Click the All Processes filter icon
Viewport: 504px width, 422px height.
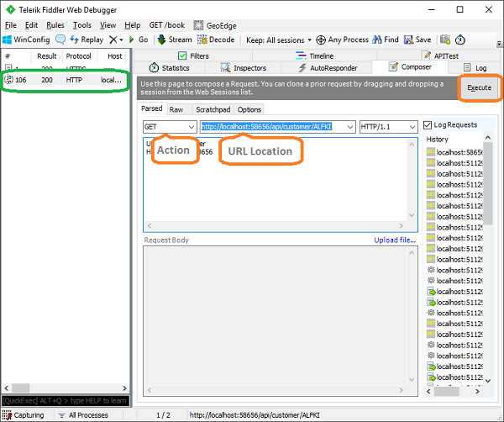point(61,415)
